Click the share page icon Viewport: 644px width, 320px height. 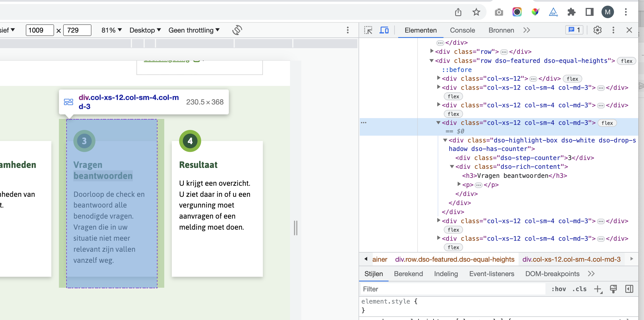458,12
